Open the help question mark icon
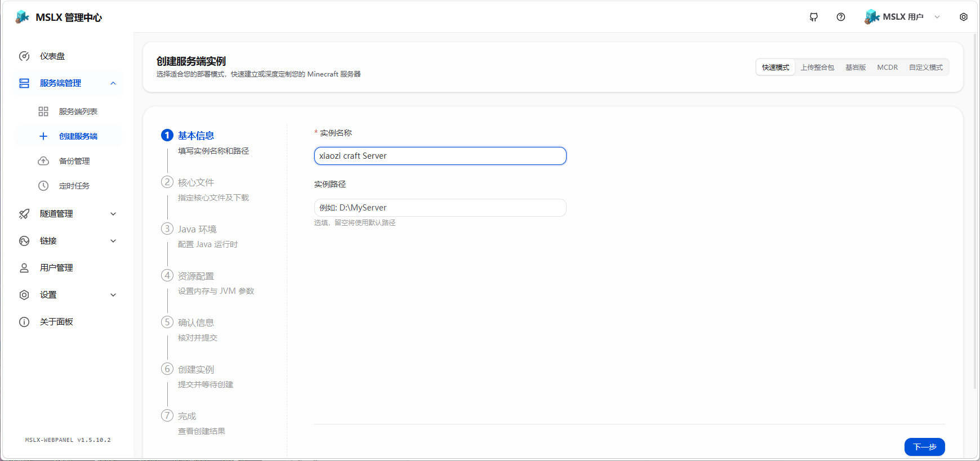Image resolution: width=980 pixels, height=461 pixels. point(841,17)
